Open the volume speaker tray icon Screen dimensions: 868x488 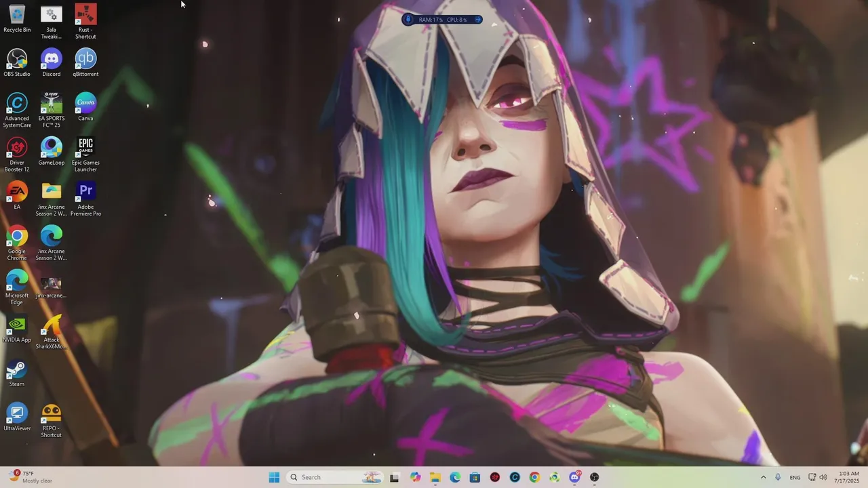pos(823,477)
